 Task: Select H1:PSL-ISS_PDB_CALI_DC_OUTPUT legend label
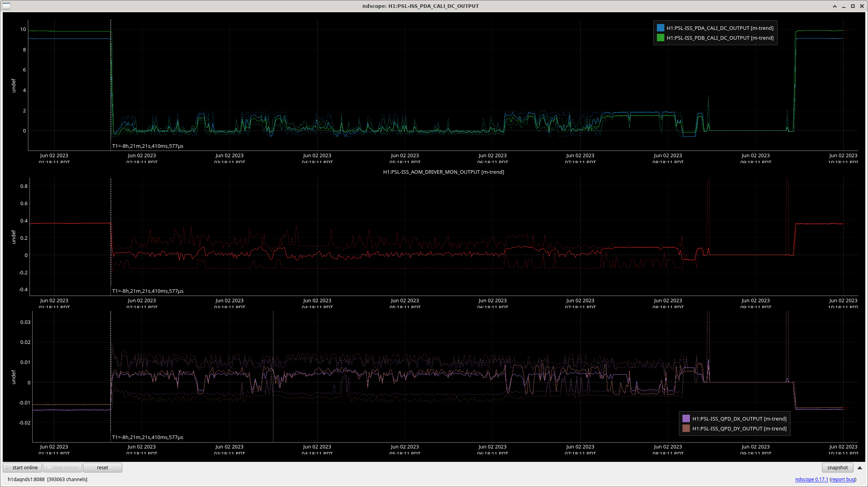coord(720,38)
